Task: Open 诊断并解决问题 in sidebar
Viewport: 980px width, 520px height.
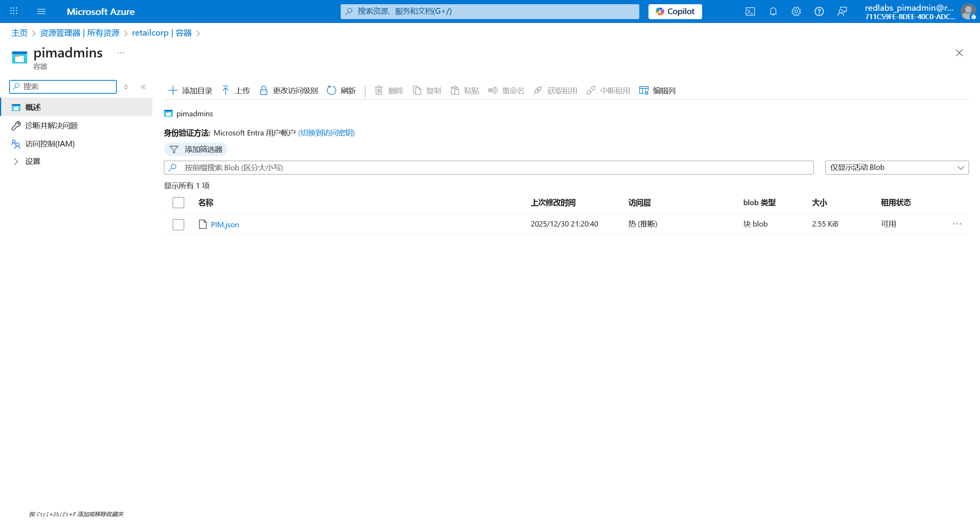Action: point(51,126)
